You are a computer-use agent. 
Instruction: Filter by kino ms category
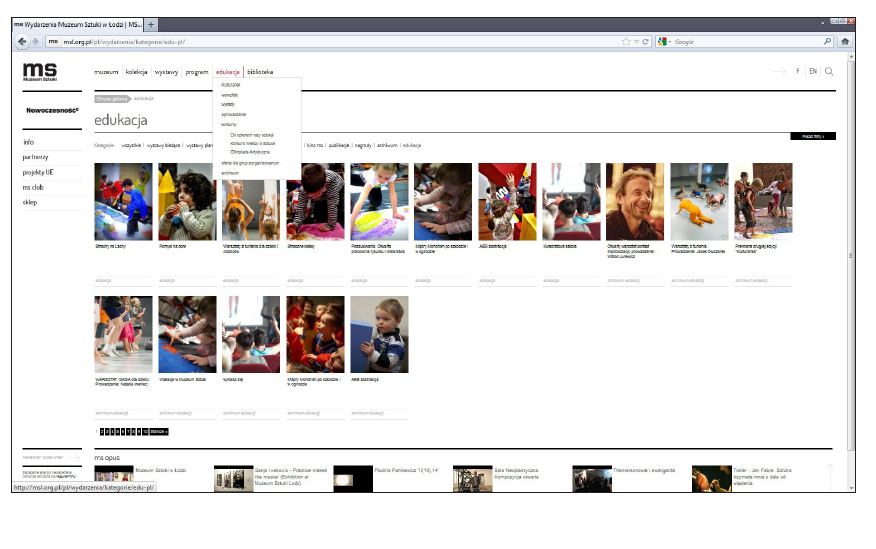pos(316,145)
